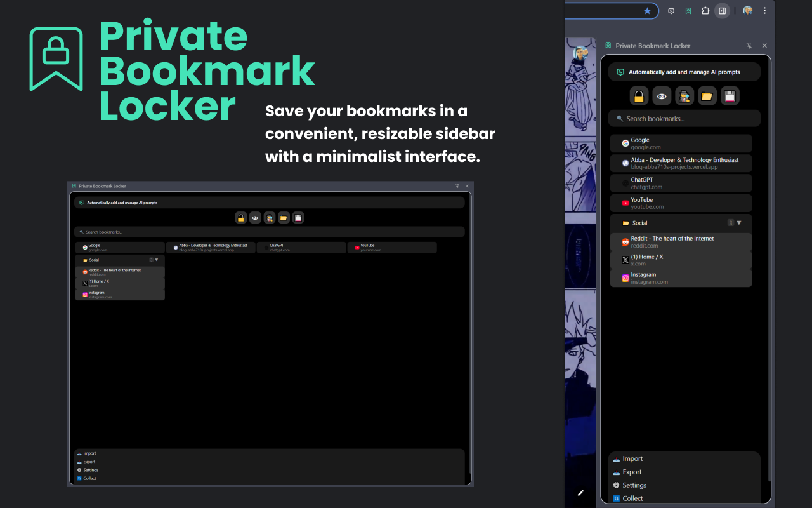Collapse the Social folder arrow in the side panel
Viewport: 812px width, 508px height.
739,223
